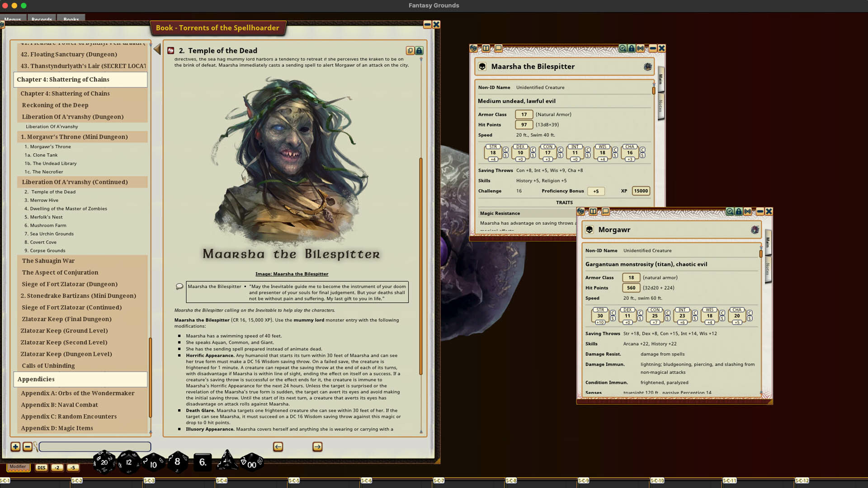Viewport: 868px width, 488px height.
Task: Toggle the lock on the Morgawr sheet
Action: coord(739,212)
